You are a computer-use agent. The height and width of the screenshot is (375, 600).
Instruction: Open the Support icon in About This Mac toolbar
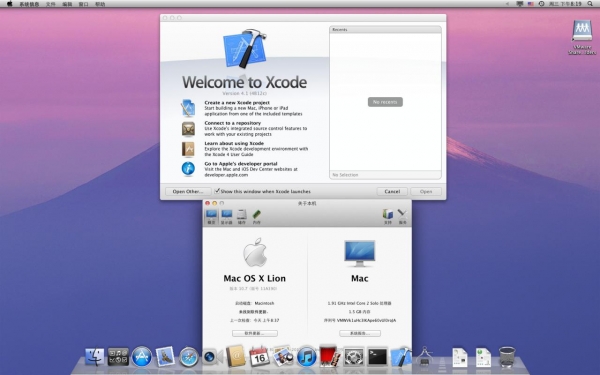[388, 217]
